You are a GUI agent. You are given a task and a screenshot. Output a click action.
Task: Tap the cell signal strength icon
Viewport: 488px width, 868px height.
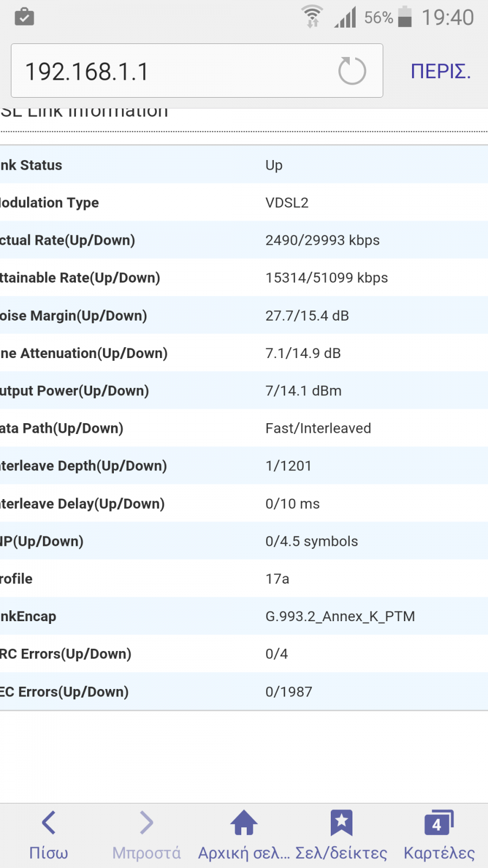(x=345, y=17)
